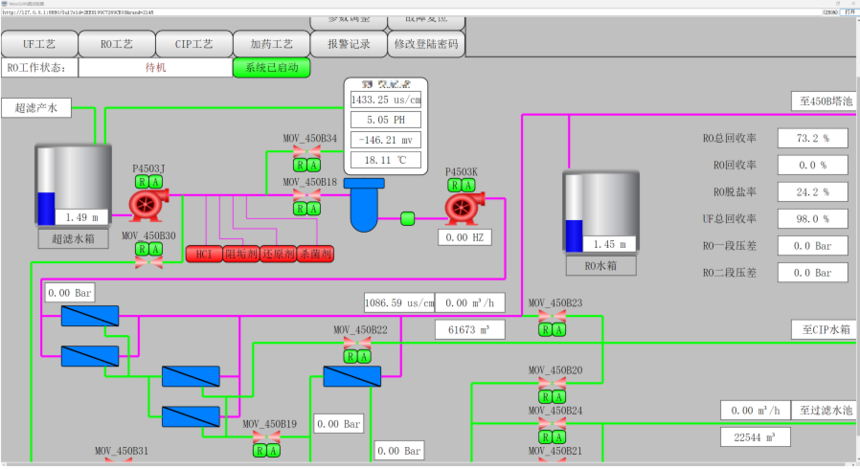Click the 至CIP水箱 label
This screenshot has height=469, width=860.
(824, 330)
